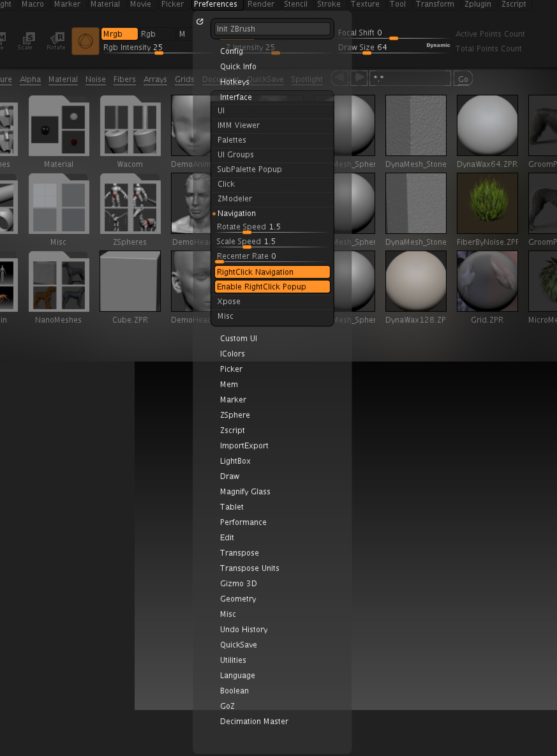This screenshot has width=557, height=756.
Task: Select the Rotate tool icon
Action: [56, 41]
